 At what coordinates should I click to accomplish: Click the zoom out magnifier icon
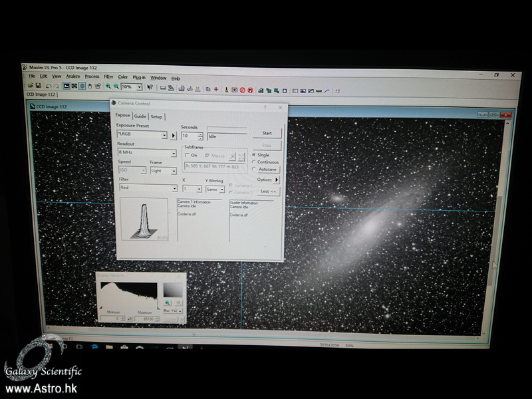click(x=116, y=87)
